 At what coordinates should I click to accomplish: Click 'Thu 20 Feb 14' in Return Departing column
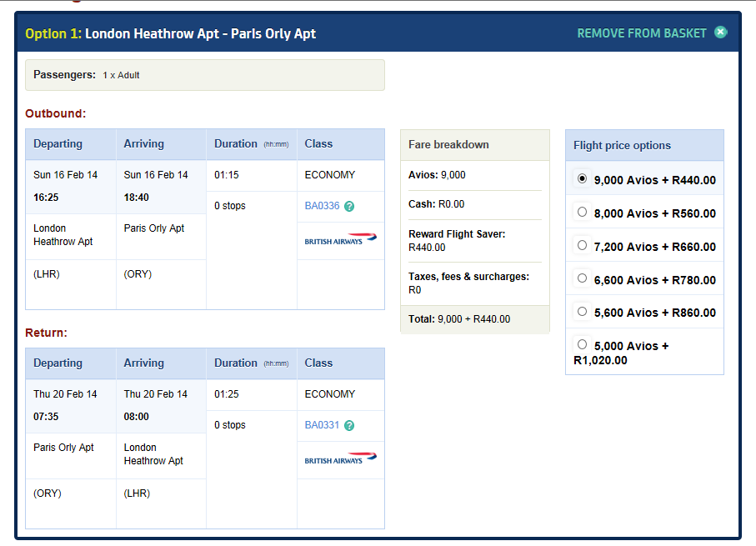(x=65, y=394)
